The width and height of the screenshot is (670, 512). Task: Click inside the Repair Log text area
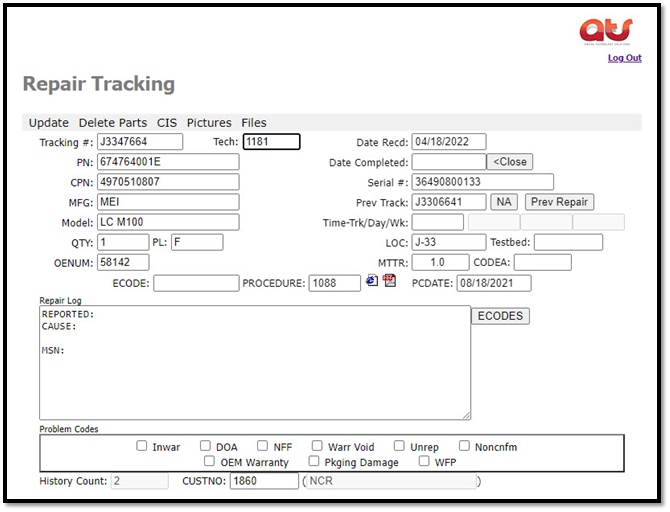coord(255,362)
